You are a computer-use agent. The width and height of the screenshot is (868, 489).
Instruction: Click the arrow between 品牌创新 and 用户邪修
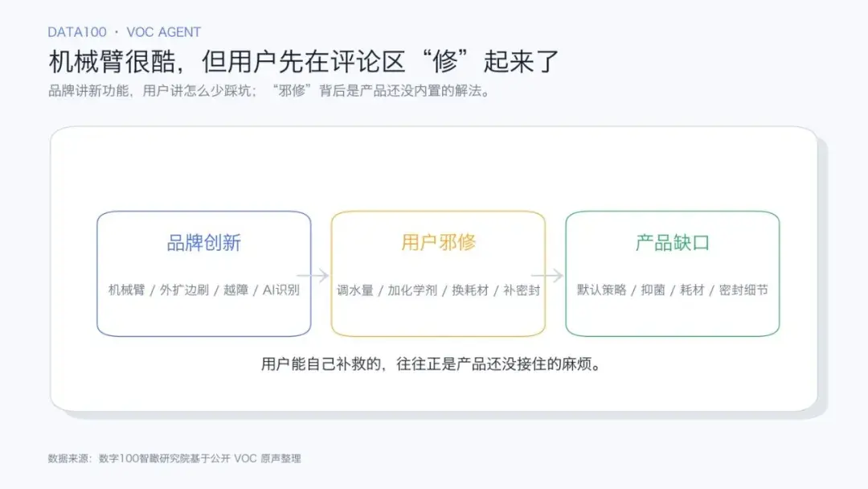tap(313, 275)
